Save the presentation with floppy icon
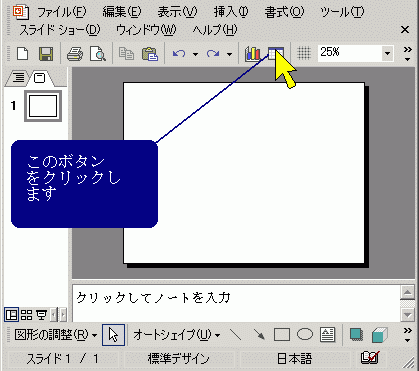Screen dimensions: 419x371 [46, 54]
